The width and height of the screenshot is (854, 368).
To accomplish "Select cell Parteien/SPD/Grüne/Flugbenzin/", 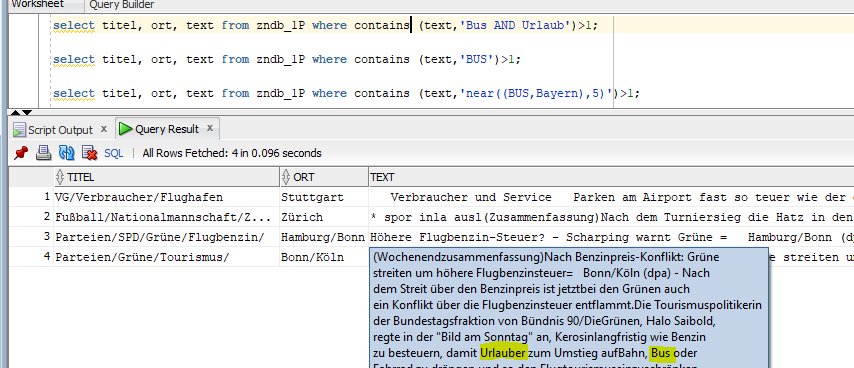I will (167, 237).
